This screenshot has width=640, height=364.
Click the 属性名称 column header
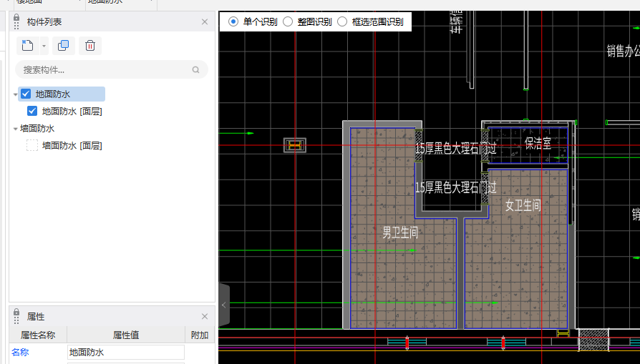(x=38, y=335)
